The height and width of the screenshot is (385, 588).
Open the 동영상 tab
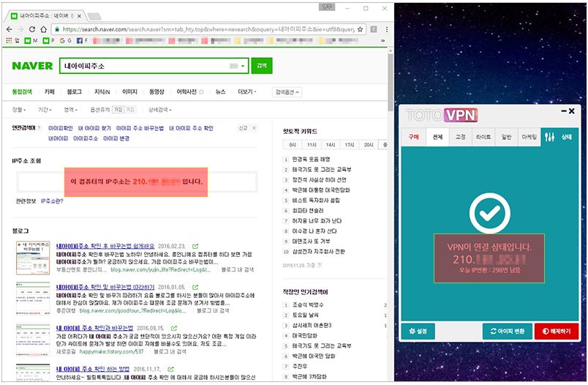[x=157, y=91]
